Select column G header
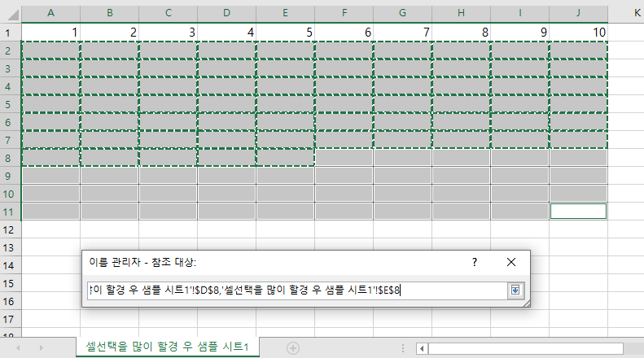The image size is (644, 358). [x=402, y=14]
